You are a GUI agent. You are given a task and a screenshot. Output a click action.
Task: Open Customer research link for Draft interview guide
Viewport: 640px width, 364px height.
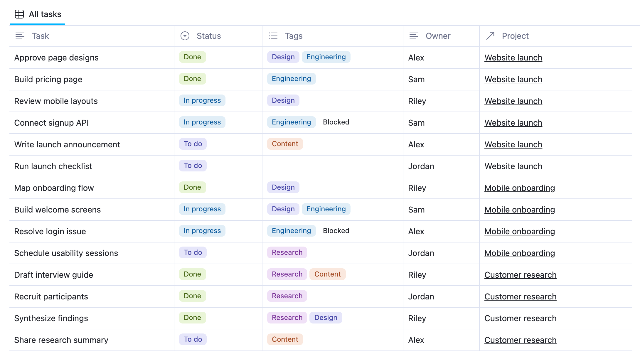pyautogui.click(x=520, y=275)
